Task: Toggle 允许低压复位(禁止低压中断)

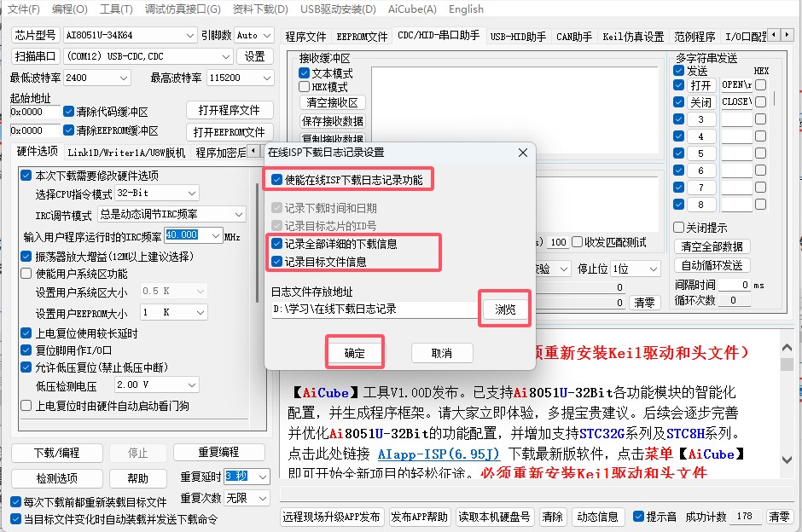Action: click(26, 367)
